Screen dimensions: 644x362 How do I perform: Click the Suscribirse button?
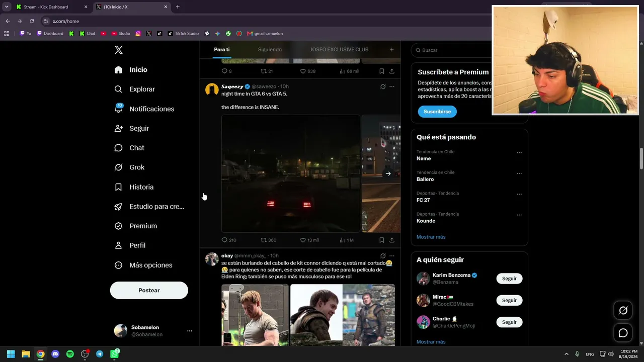point(437,112)
